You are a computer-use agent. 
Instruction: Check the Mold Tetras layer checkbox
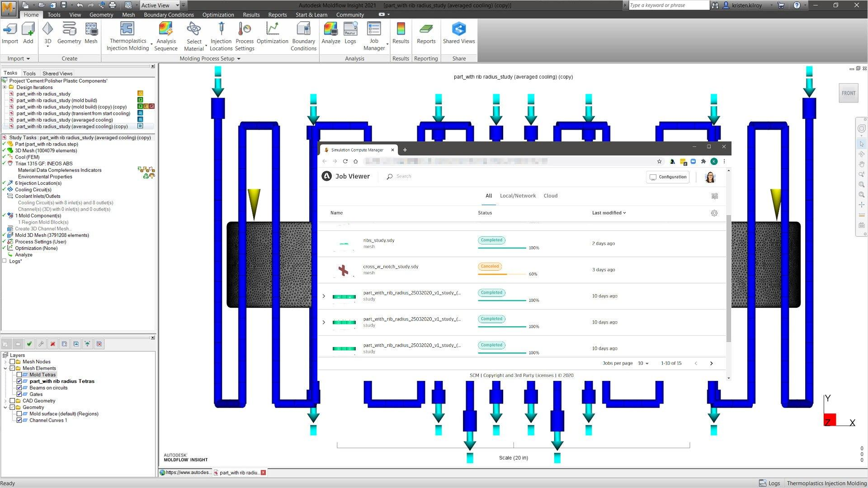point(19,375)
